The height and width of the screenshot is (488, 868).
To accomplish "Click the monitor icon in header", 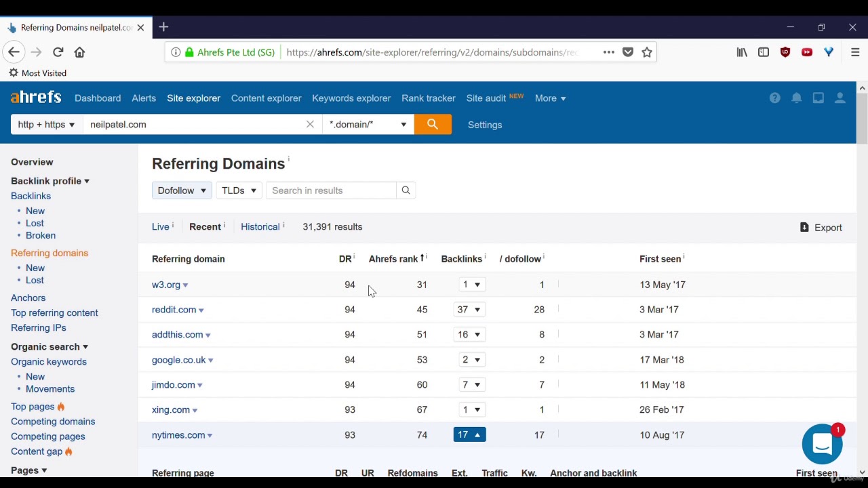I will click(x=818, y=98).
